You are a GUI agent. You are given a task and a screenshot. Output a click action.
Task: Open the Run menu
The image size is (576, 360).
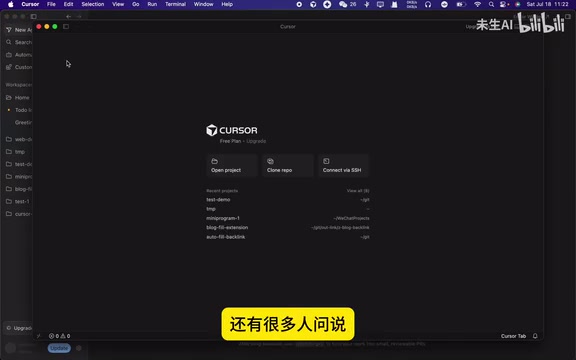pos(152,4)
